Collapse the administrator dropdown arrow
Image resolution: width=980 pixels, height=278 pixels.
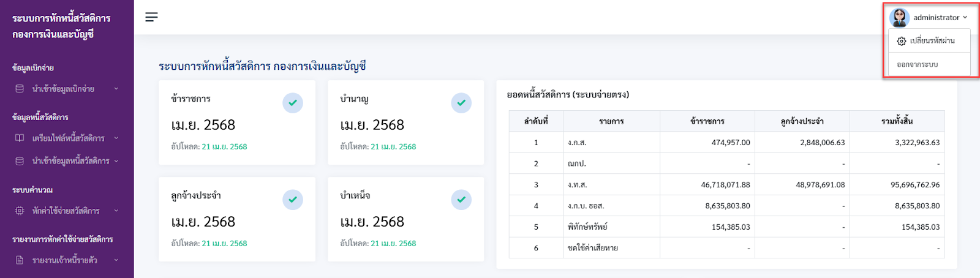point(965,18)
